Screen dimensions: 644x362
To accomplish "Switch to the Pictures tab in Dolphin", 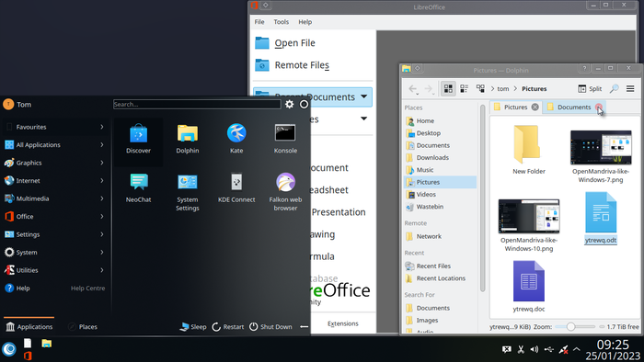I will pyautogui.click(x=515, y=107).
